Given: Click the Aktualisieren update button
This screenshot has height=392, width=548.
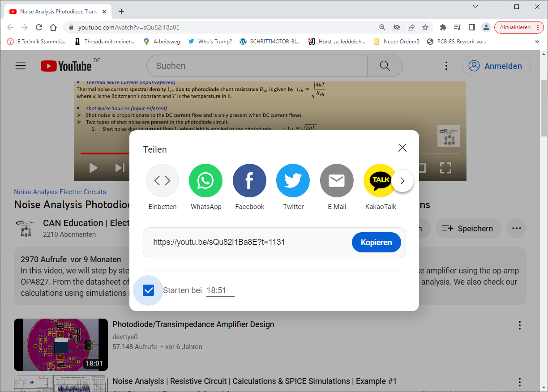Looking at the screenshot, I should 519,27.
